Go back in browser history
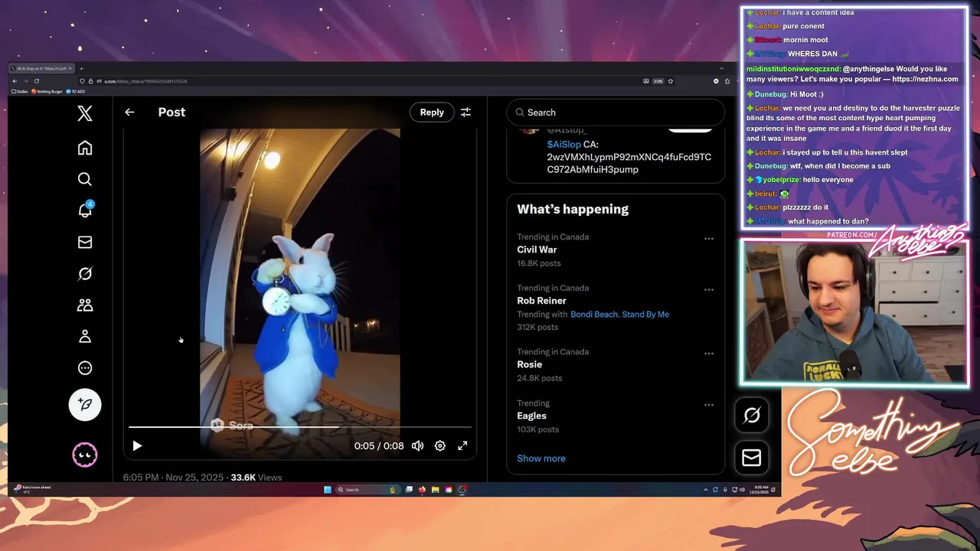Screen dimensions: 980x551 15,81
